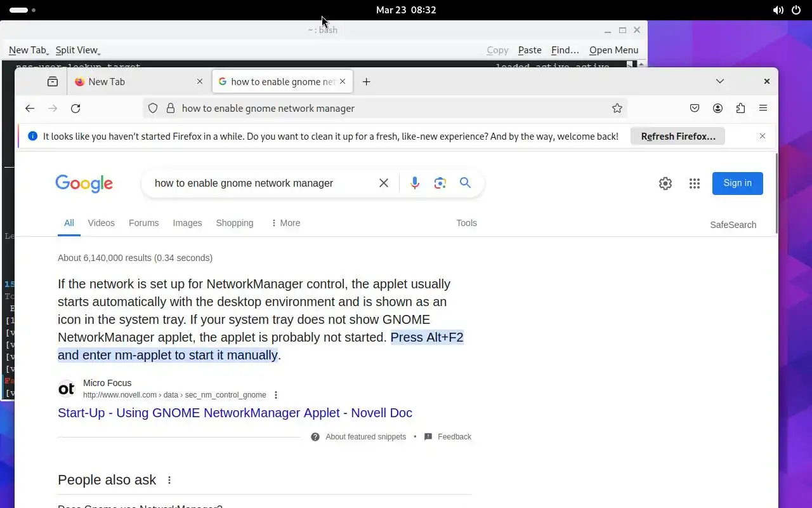Click the Refresh Firefox button
The image size is (812, 508).
click(x=678, y=136)
